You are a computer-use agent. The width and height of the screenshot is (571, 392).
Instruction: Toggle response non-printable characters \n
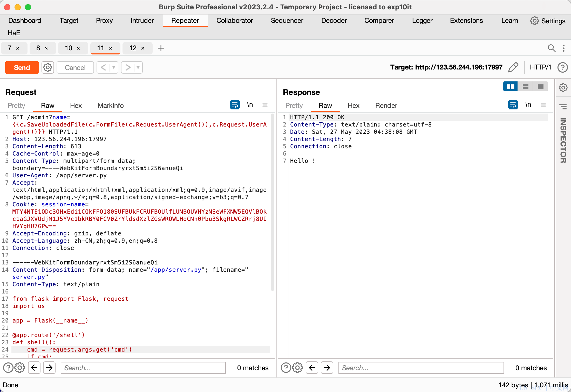point(528,105)
